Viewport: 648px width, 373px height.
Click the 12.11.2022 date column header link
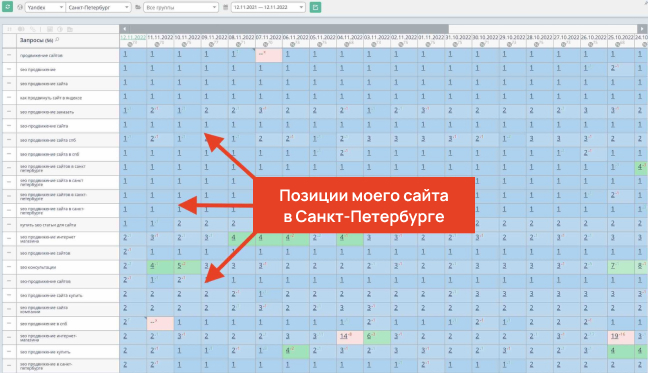click(x=133, y=37)
